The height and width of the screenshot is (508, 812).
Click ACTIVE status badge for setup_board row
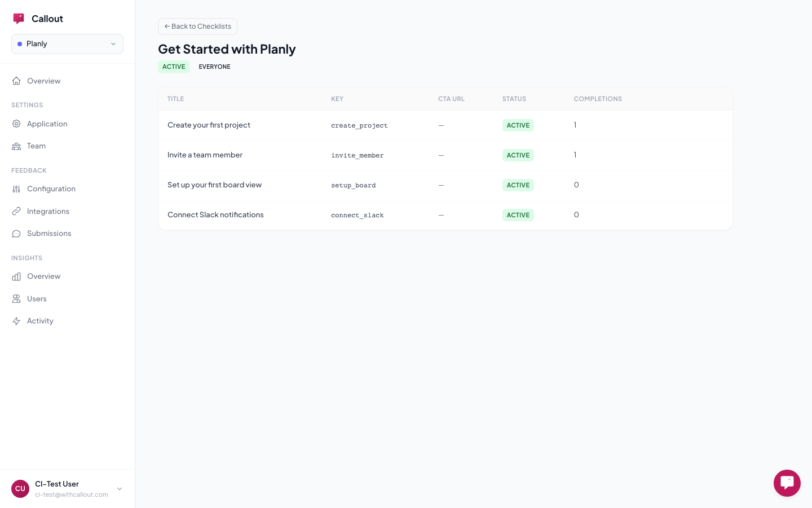[518, 185]
